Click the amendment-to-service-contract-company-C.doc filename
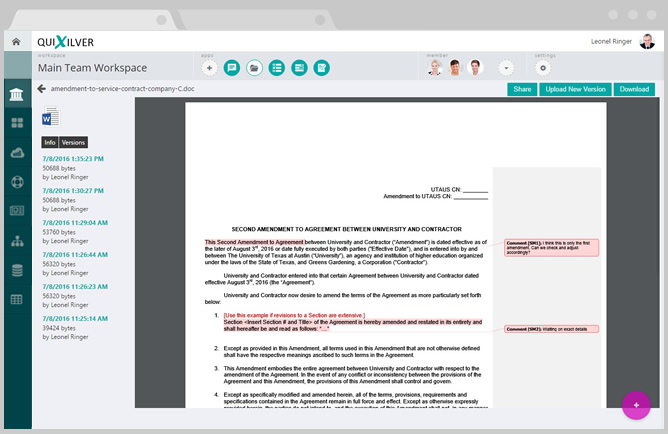Screen dimensions: 668x434 click(x=123, y=89)
